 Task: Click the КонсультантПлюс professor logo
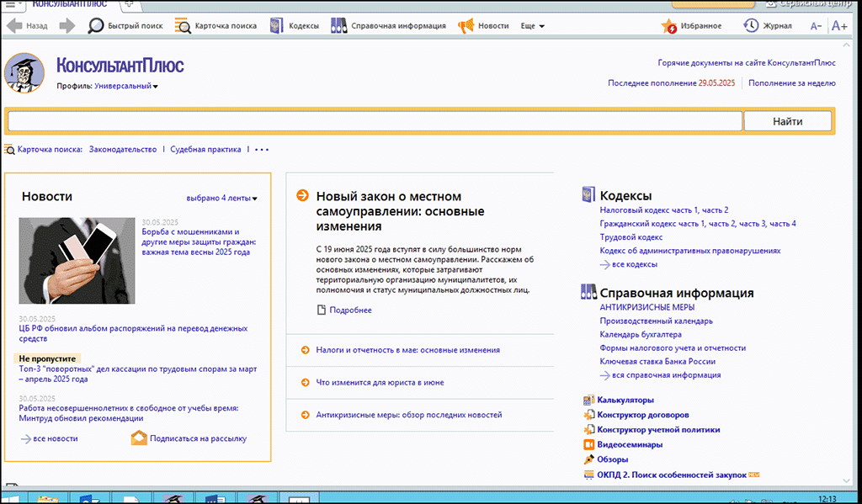(24, 72)
